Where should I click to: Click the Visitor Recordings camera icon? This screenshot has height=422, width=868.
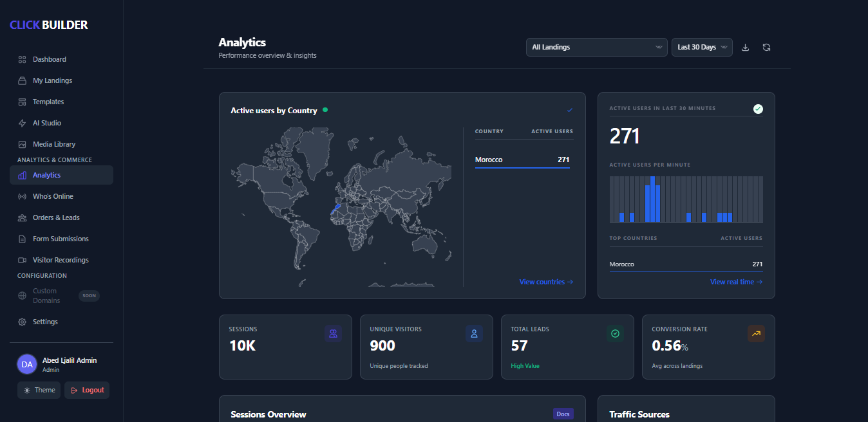[x=21, y=259]
